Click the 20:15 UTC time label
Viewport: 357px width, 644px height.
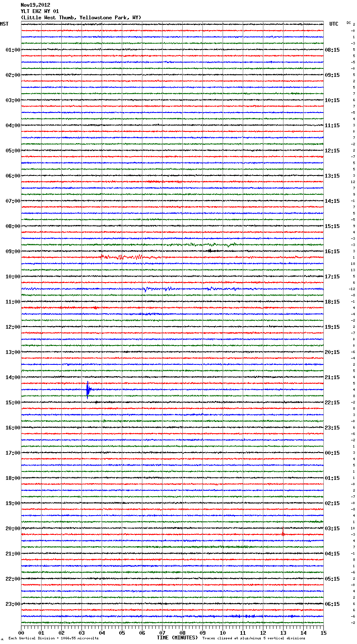click(332, 352)
